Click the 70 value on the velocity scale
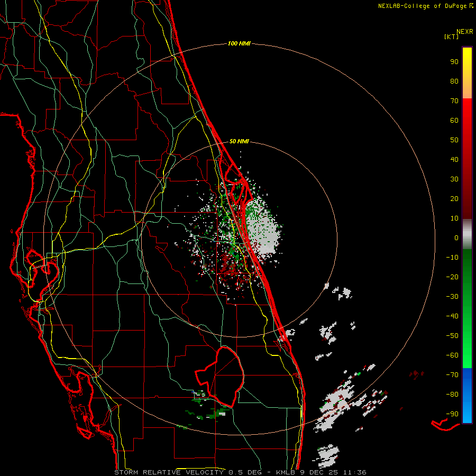The height and width of the screenshot is (476, 476). click(x=454, y=101)
